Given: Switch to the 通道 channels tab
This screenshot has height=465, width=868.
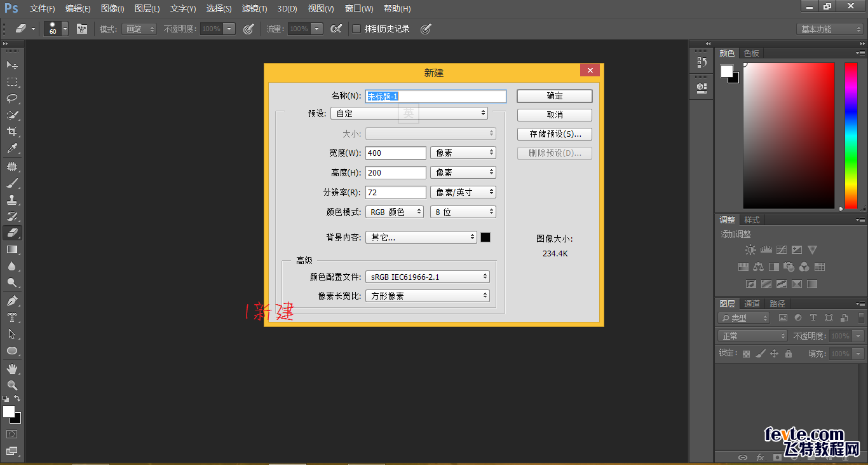Looking at the screenshot, I should (x=752, y=303).
